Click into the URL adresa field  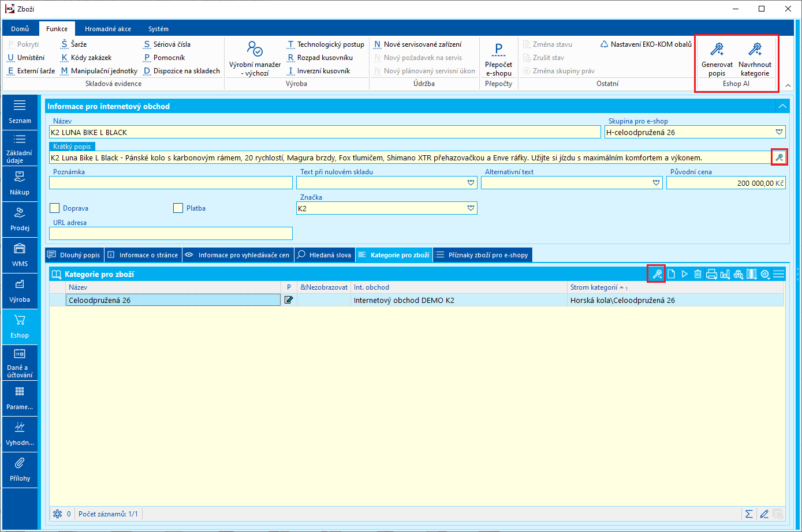[171, 233]
